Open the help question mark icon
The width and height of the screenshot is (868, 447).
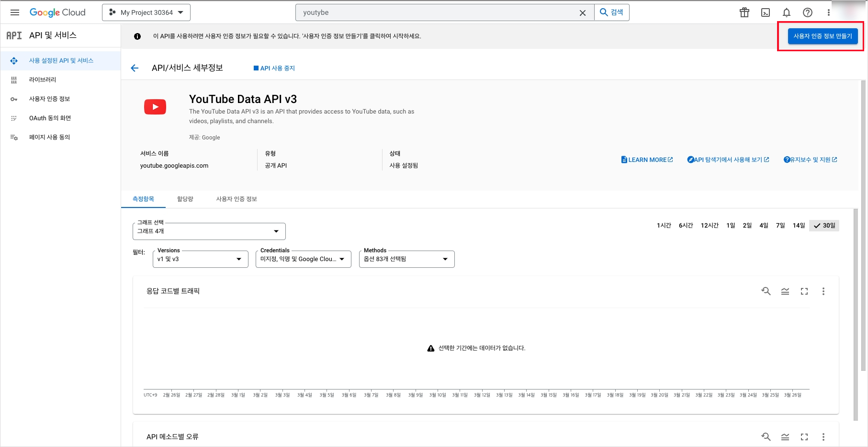click(808, 12)
